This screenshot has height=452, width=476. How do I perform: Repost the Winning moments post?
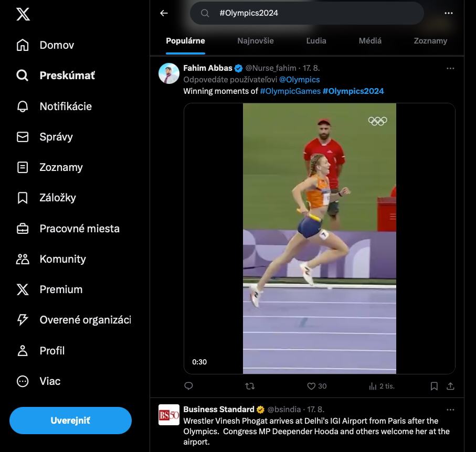point(250,386)
